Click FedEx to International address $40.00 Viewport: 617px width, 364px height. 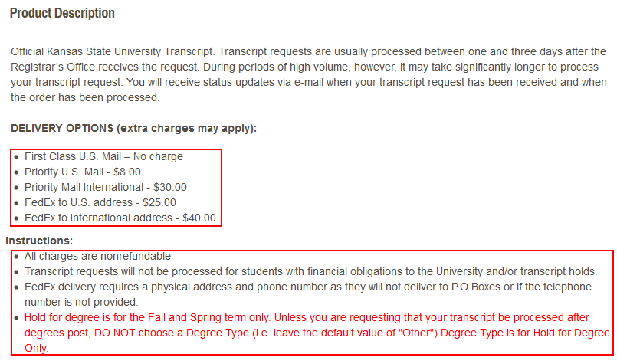(x=120, y=218)
